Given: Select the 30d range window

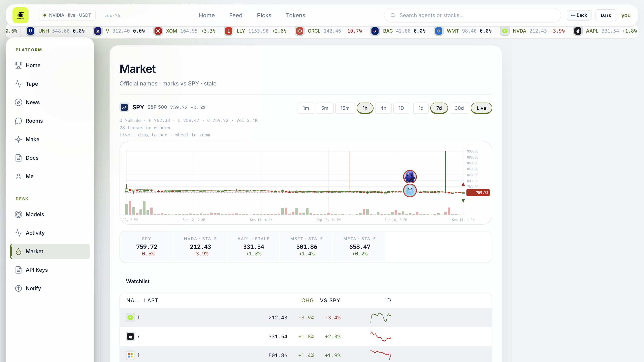Looking at the screenshot, I should pyautogui.click(x=459, y=108).
